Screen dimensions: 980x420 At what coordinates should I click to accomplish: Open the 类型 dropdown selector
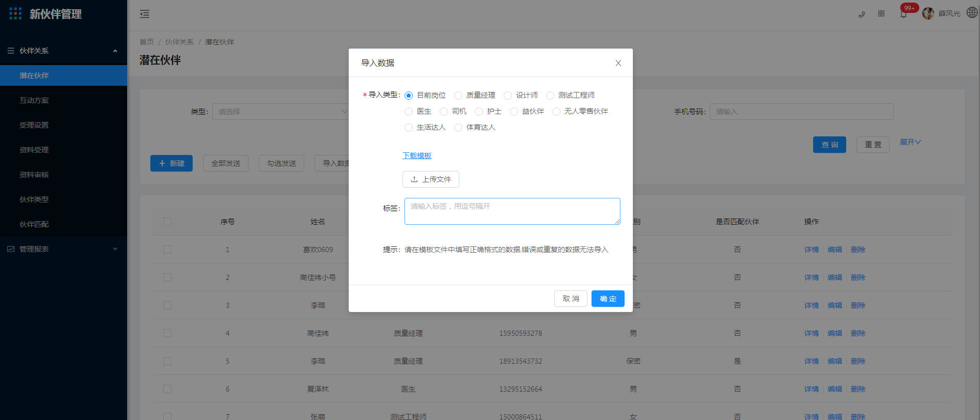[x=280, y=112]
